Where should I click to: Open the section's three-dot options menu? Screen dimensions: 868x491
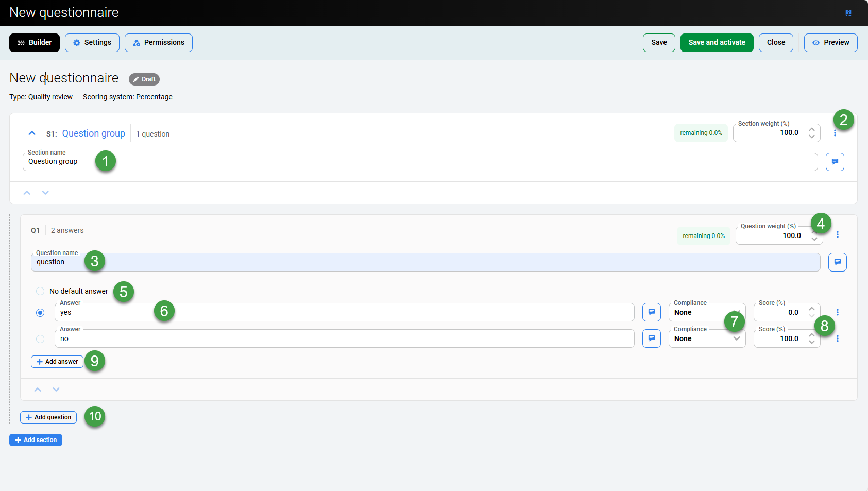pos(835,133)
